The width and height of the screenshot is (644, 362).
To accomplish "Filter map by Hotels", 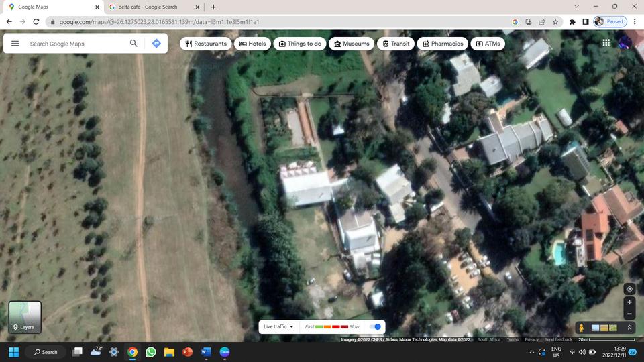I will 253,44.
